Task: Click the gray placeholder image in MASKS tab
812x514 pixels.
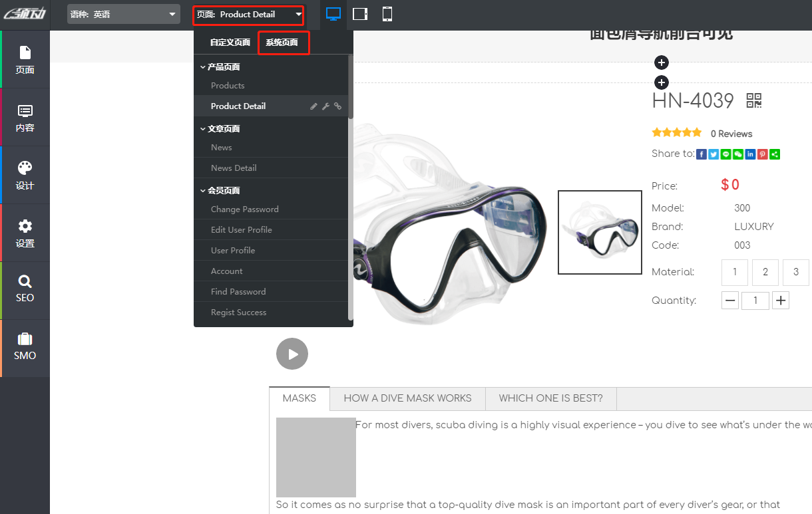Action: (316, 457)
